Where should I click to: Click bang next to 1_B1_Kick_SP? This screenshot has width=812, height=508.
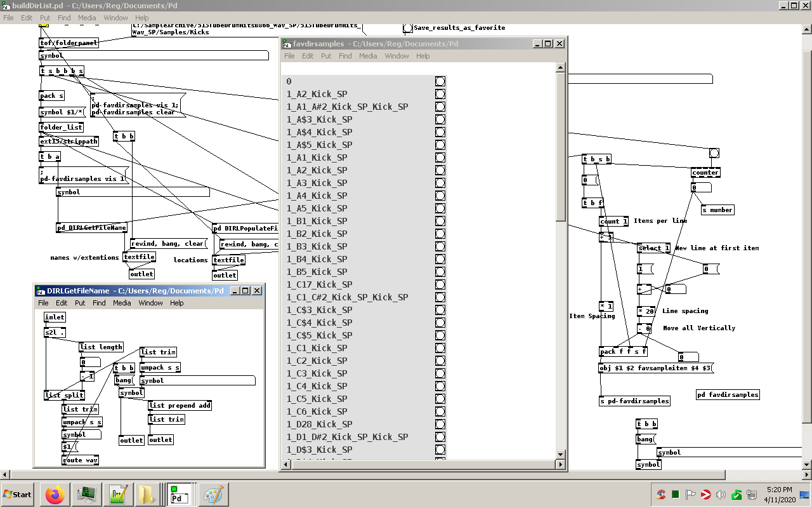point(440,221)
